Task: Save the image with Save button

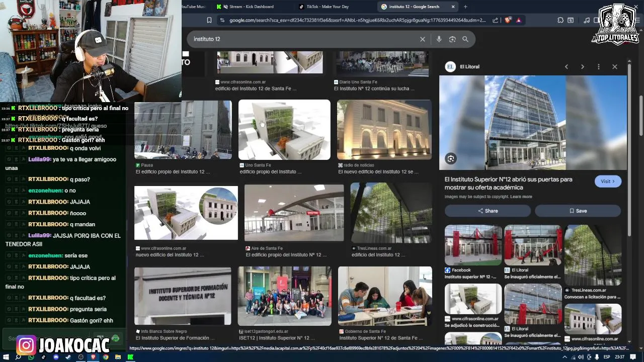Action: [x=578, y=211]
